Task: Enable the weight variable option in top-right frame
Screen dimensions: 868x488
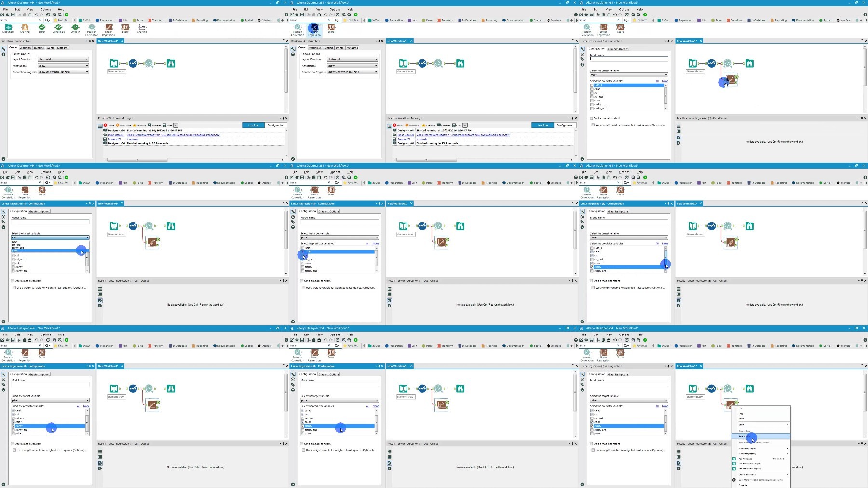Action: click(x=593, y=125)
